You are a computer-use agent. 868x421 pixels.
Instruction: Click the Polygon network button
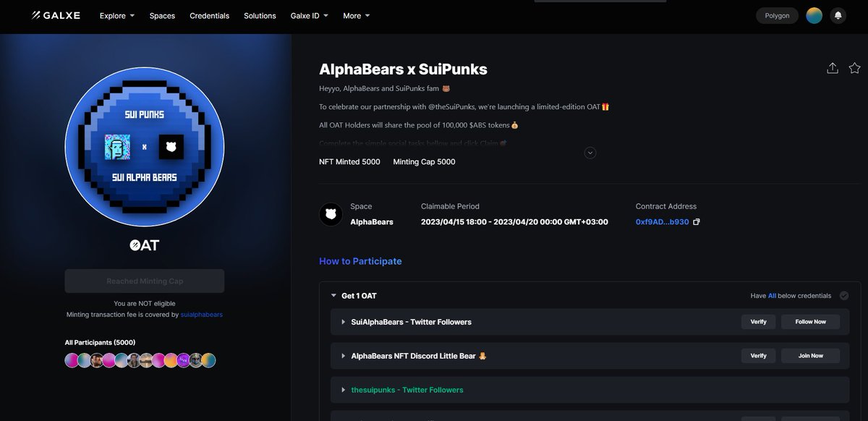[x=778, y=15]
